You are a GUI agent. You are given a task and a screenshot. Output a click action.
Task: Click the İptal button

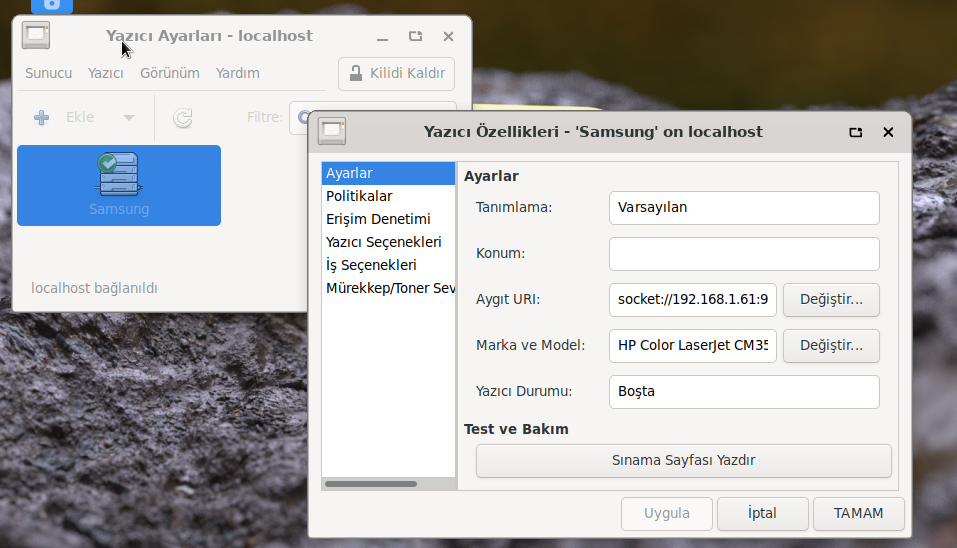[x=762, y=514]
